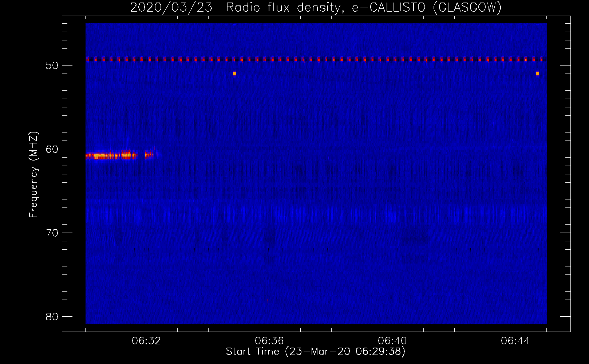Click the orange dot near 06:44:40 at 51 MHz
Image resolution: width=589 pixels, height=364 pixels.
(537, 74)
